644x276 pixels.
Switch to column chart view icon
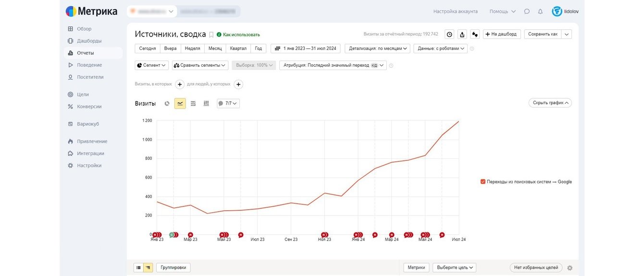[206, 103]
